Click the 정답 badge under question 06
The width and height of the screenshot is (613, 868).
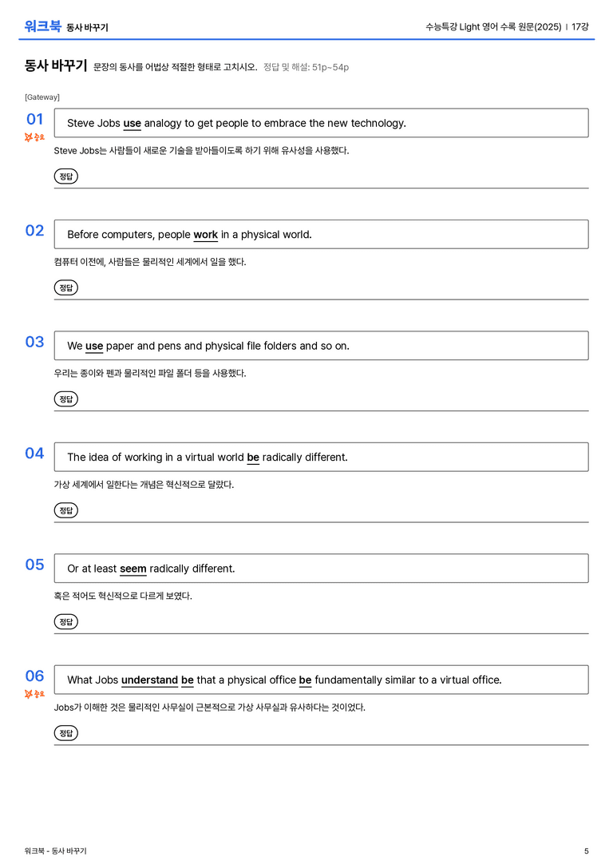pos(65,733)
